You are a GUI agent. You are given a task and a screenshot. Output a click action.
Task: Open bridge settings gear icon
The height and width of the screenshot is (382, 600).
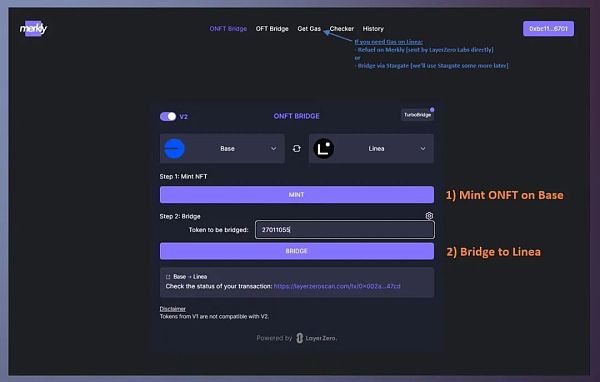click(x=429, y=216)
